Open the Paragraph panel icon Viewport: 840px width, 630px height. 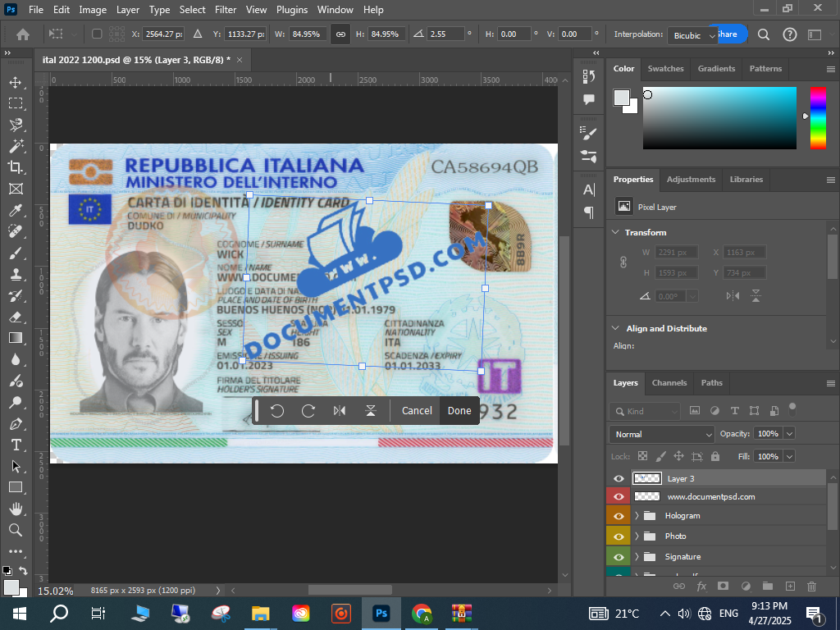(589, 212)
